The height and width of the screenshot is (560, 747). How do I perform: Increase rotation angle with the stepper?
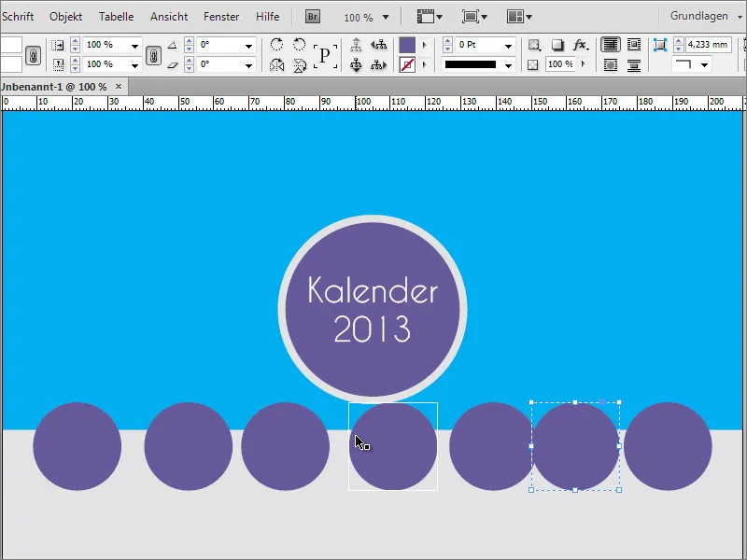190,41
